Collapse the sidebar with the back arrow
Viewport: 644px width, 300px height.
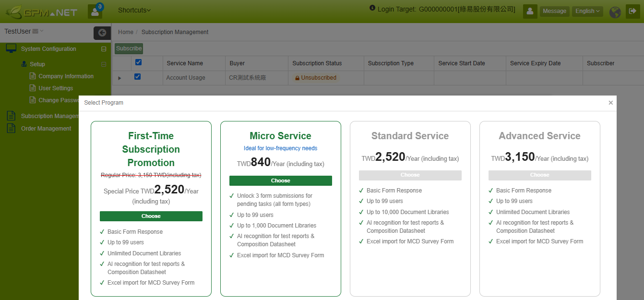click(x=102, y=33)
